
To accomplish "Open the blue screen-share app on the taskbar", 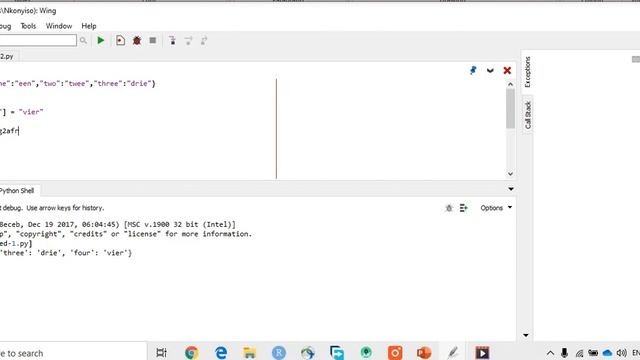I will [x=337, y=353].
